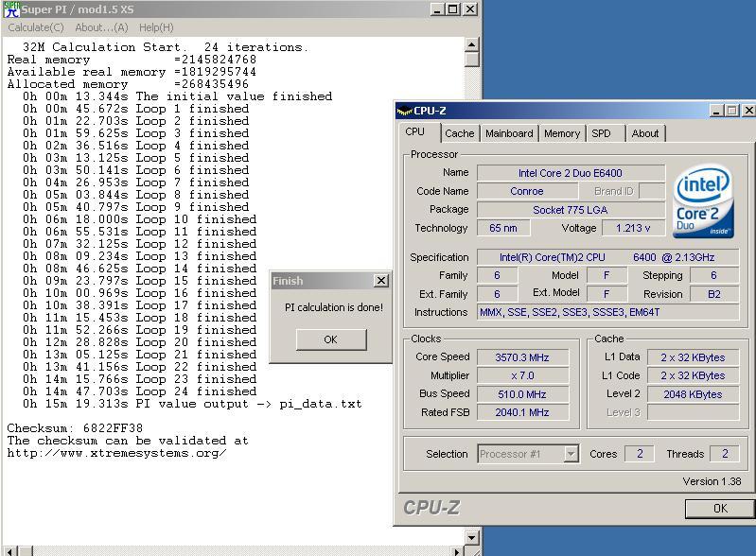The width and height of the screenshot is (756, 556).
Task: Click the Multiplier value 'x 7.0'
Action: coord(522,375)
